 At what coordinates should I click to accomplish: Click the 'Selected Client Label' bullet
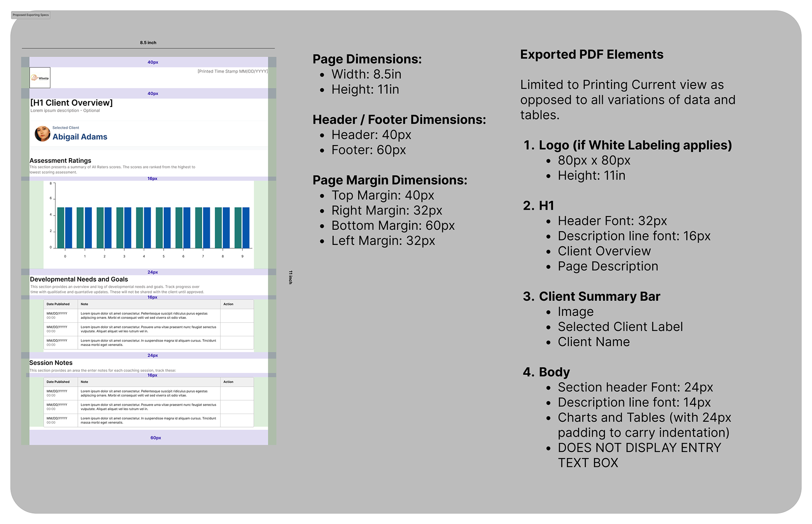click(x=620, y=327)
